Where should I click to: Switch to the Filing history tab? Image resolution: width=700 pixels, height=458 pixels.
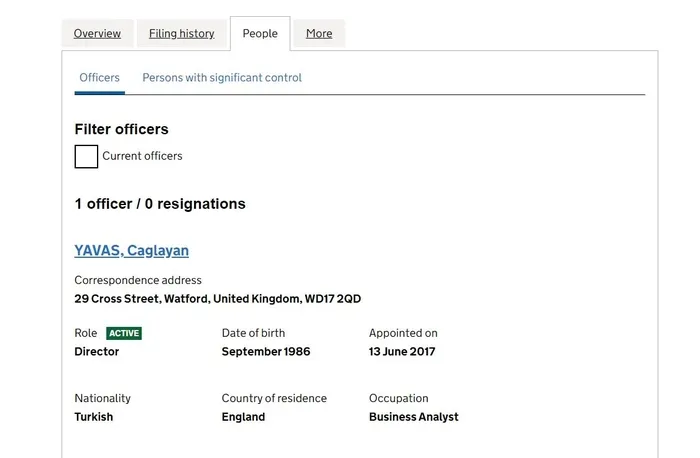tap(181, 34)
